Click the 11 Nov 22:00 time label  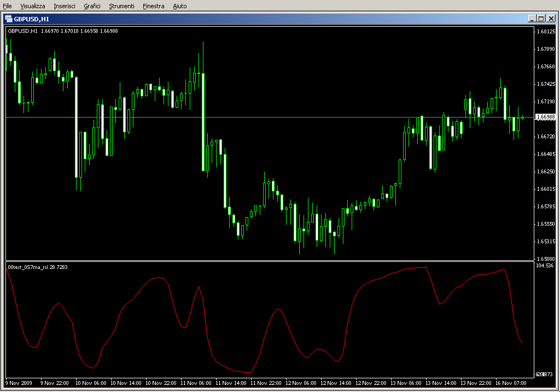point(266,383)
